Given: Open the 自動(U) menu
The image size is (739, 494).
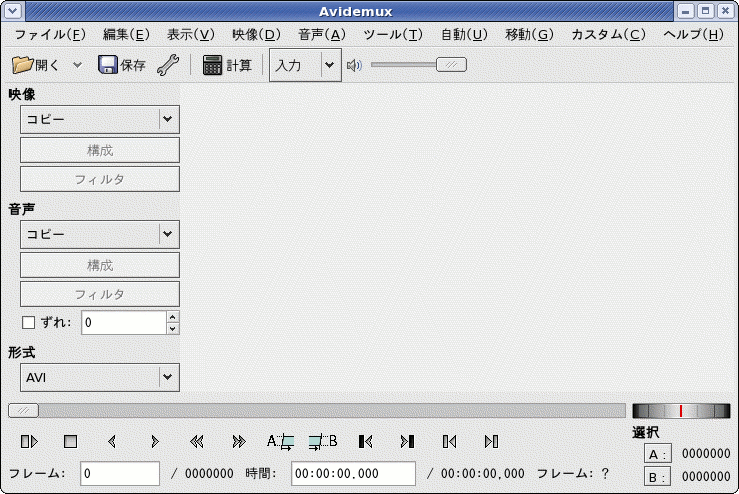Looking at the screenshot, I should (x=464, y=34).
